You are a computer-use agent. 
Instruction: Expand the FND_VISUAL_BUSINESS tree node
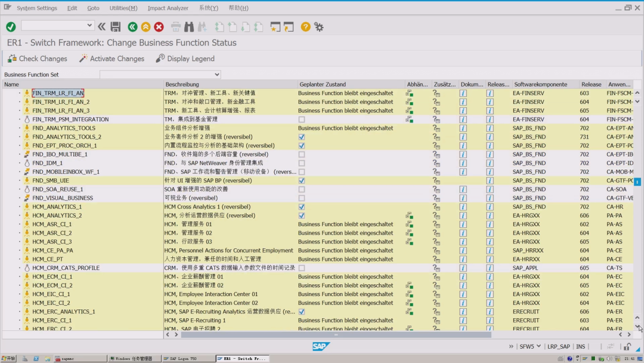(x=19, y=198)
